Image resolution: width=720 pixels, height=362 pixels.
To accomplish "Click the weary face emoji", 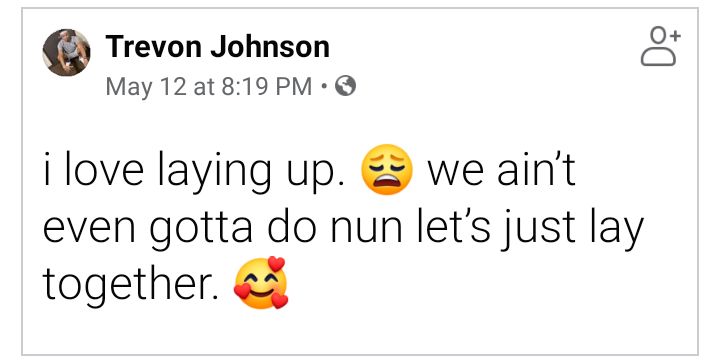I will (x=387, y=170).
